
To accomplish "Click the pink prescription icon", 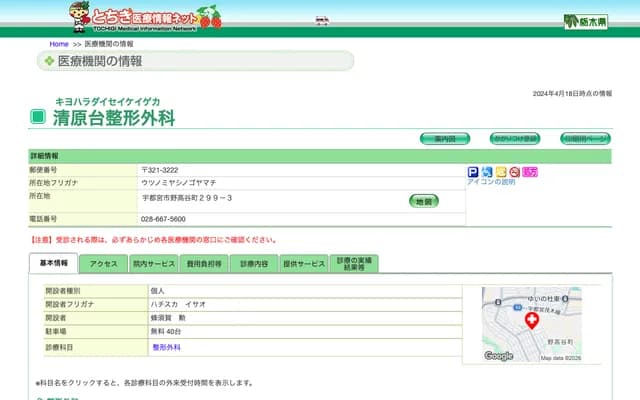I will pos(530,172).
